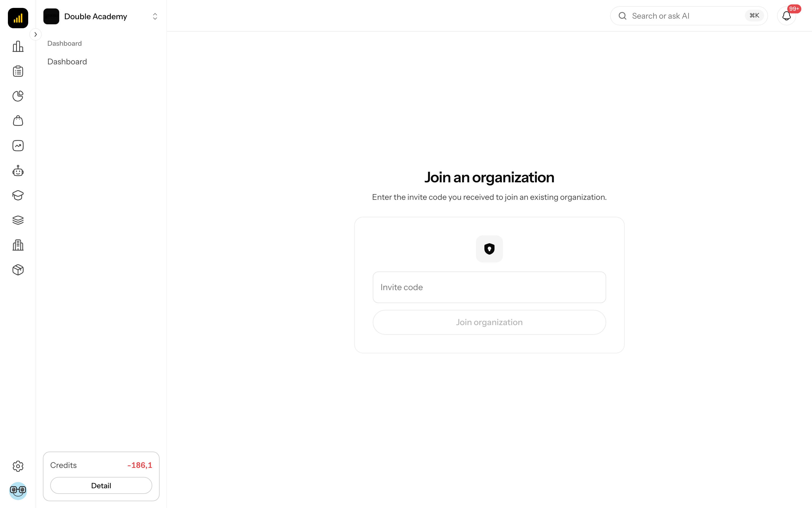The image size is (812, 508).
Task: Toggle the sidebar collapse chevron arrow
Action: click(x=36, y=34)
